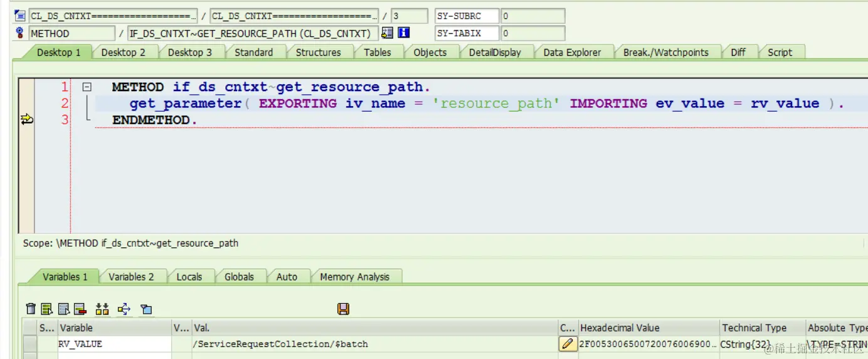Switch to Desktop 1 tab
Image resolution: width=868 pixels, height=359 pixels.
tap(58, 52)
